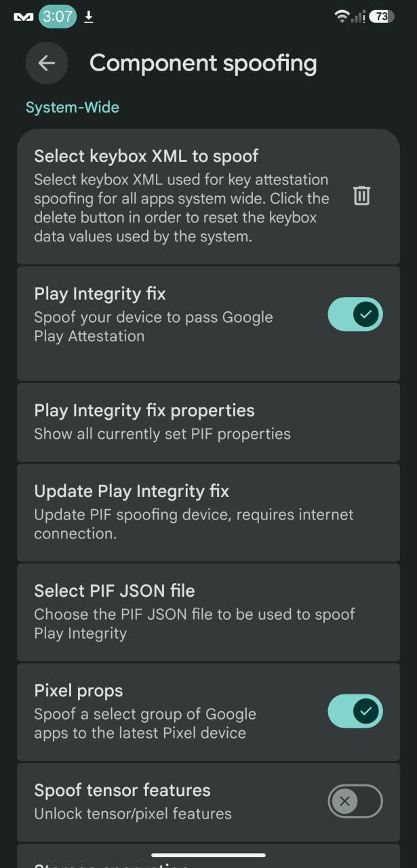Screen dimensions: 417x868
Task: Tap the Spoof tensor features row label
Action: click(x=122, y=790)
